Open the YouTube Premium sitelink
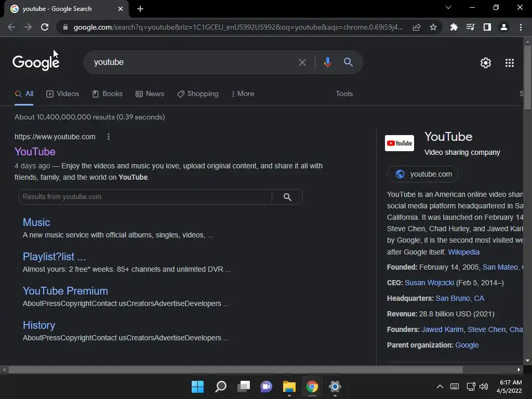The height and width of the screenshot is (399, 532). [x=65, y=291]
